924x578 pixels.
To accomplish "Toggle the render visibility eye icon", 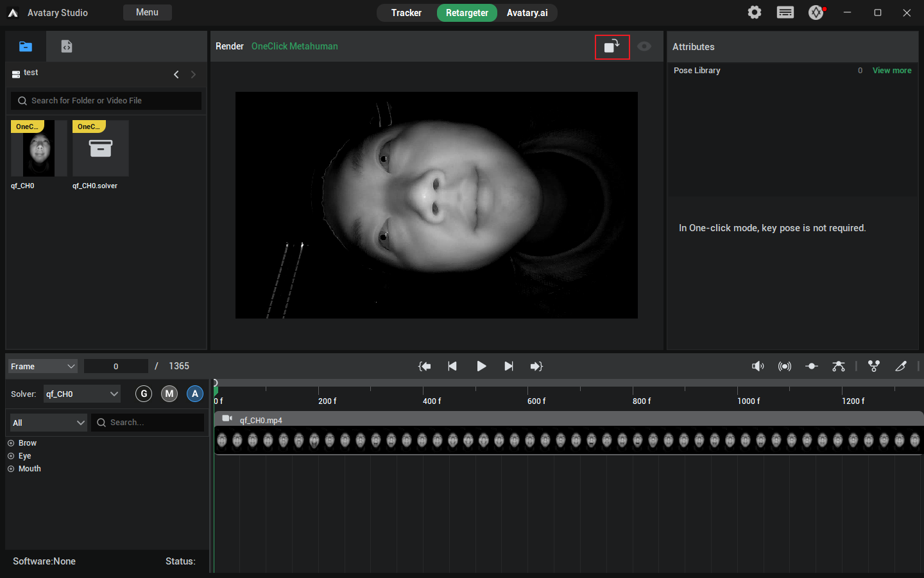I will point(644,46).
